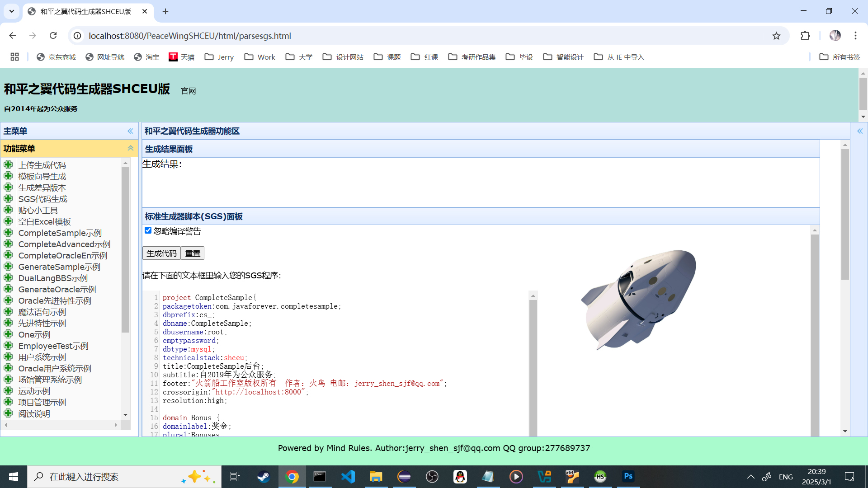Click green plus icon beside 阅读说明

pyautogui.click(x=8, y=413)
